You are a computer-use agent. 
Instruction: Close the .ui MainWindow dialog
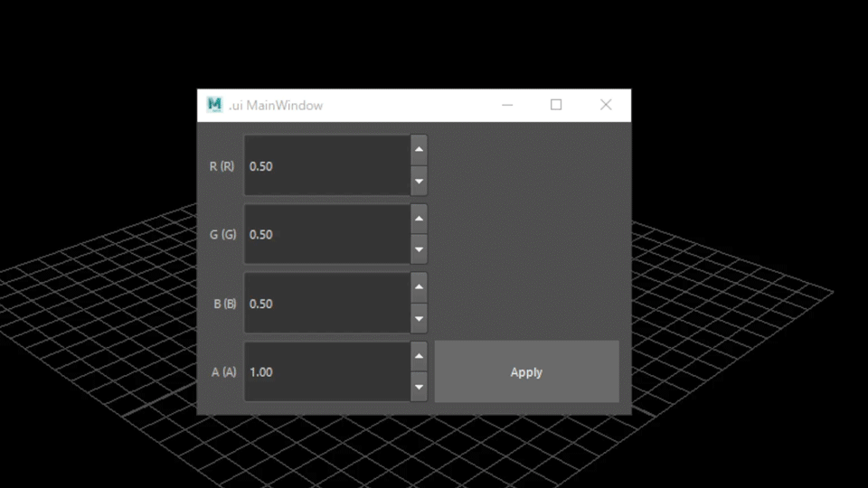606,105
